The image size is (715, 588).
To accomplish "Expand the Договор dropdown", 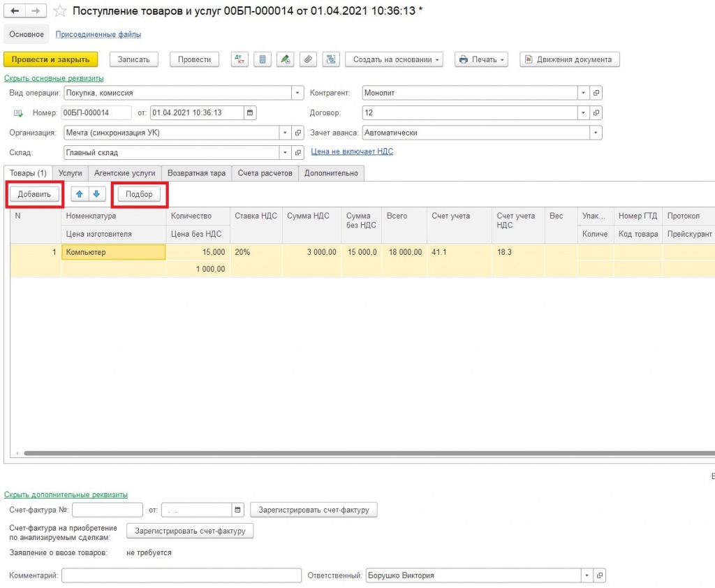I will [583, 112].
